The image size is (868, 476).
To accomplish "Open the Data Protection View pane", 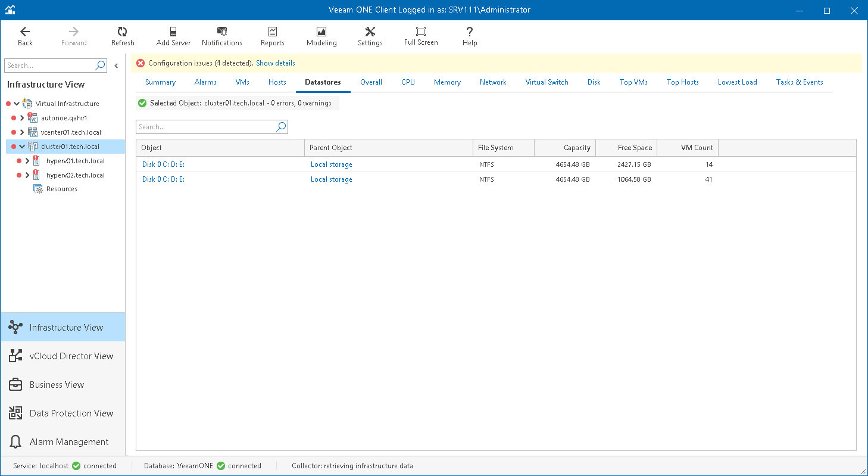I will [63, 413].
